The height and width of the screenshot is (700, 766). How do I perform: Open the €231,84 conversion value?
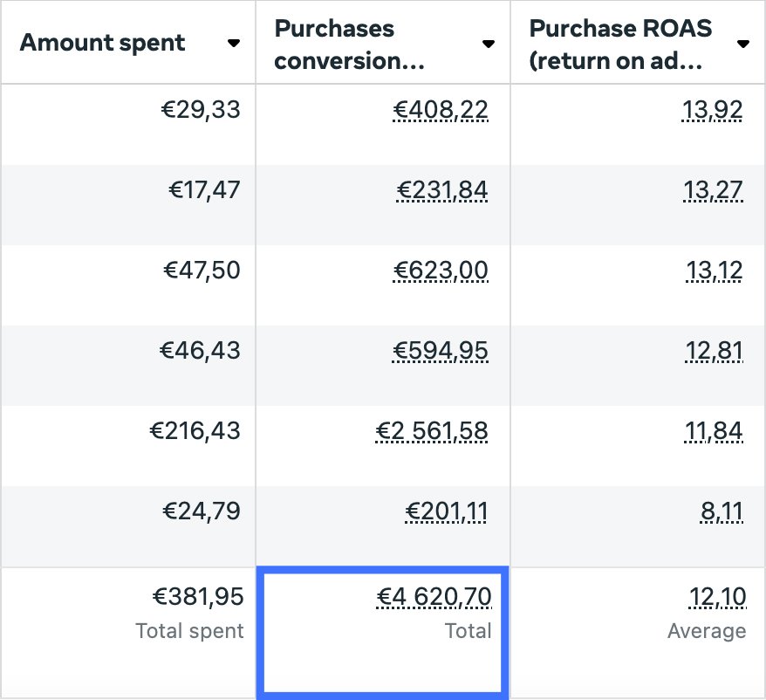pos(441,190)
